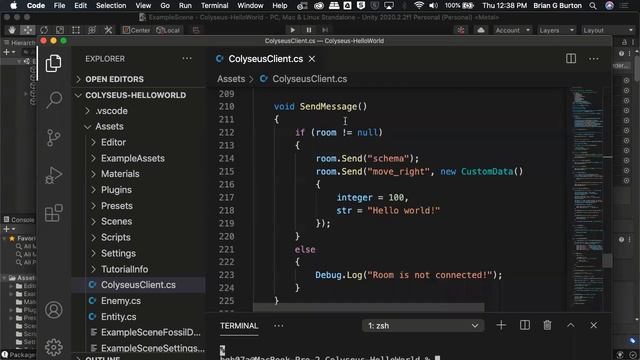The image size is (640, 360).
Task: Select the TERMINAL panel tab
Action: click(239, 326)
